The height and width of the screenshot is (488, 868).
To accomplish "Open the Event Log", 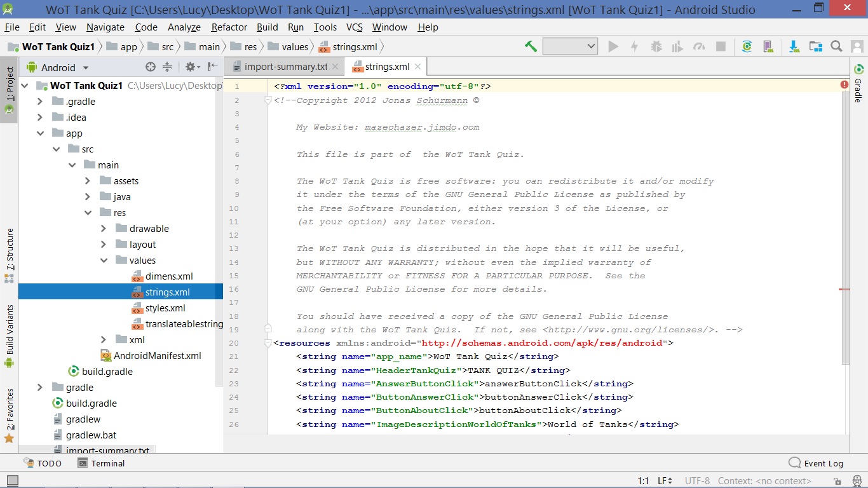I will click(x=816, y=463).
